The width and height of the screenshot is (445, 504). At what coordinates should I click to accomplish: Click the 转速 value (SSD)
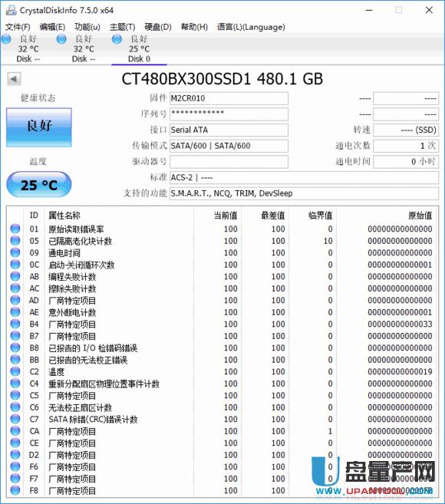click(x=405, y=130)
